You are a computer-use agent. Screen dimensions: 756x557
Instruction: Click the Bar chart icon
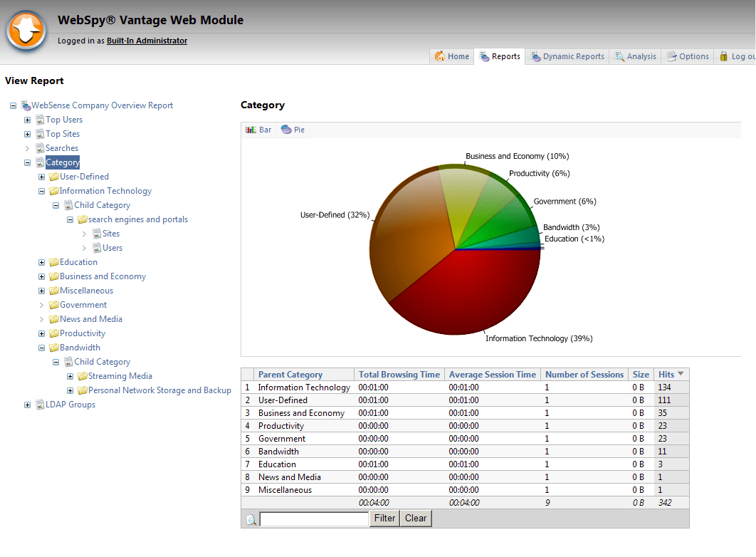click(251, 130)
